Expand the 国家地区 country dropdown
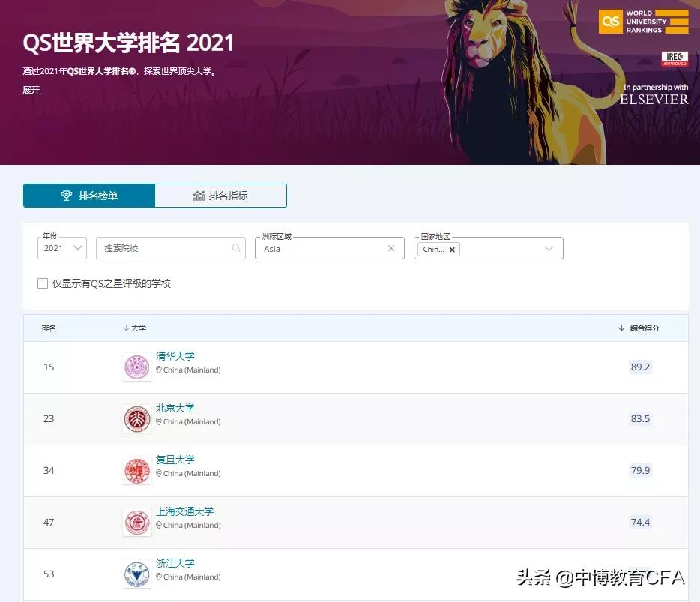 pyautogui.click(x=549, y=248)
